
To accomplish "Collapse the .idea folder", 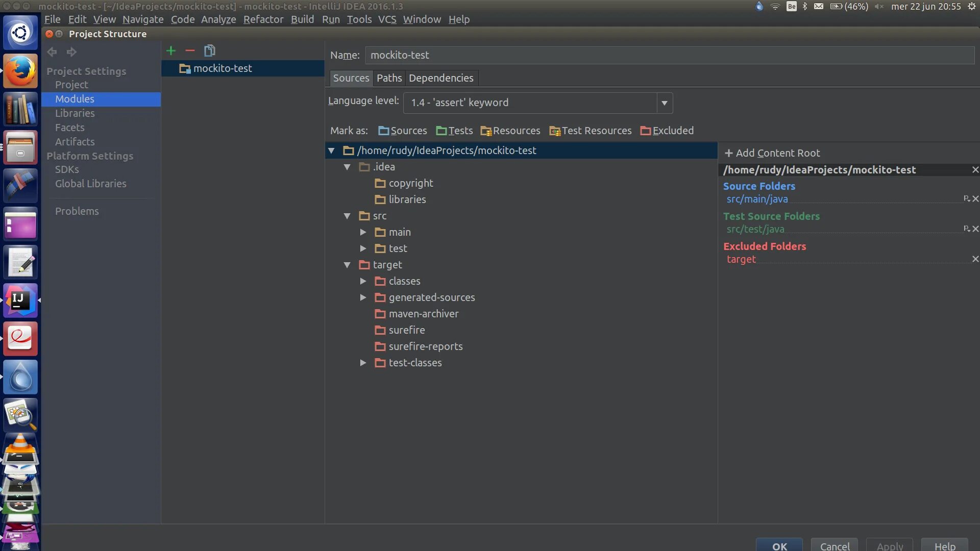I will pos(347,167).
